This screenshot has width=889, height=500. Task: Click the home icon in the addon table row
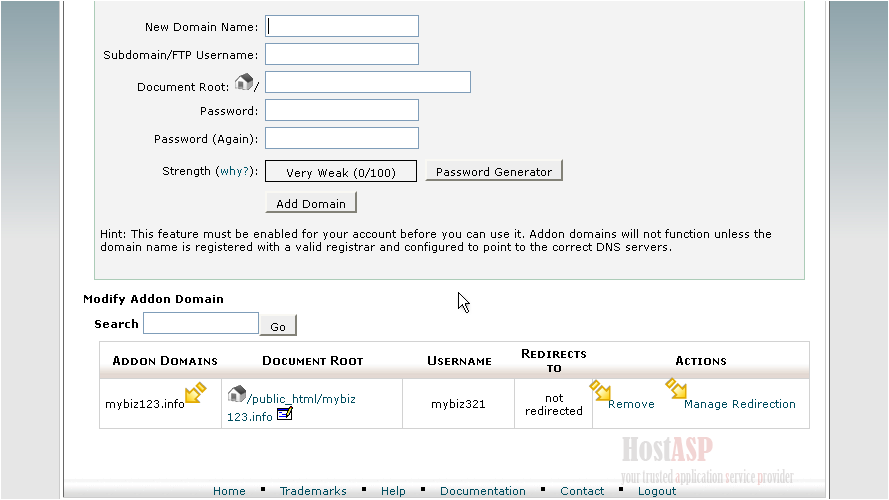pyautogui.click(x=236, y=394)
